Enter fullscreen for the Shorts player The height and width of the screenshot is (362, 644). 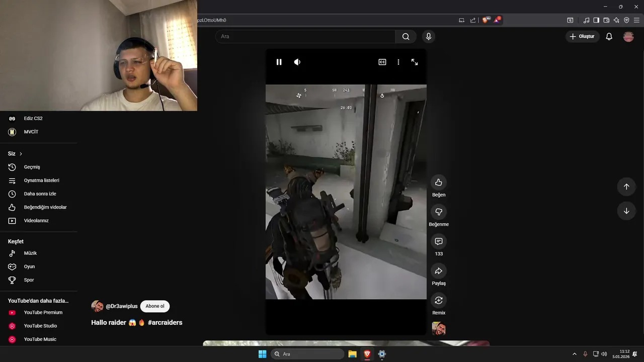(415, 62)
